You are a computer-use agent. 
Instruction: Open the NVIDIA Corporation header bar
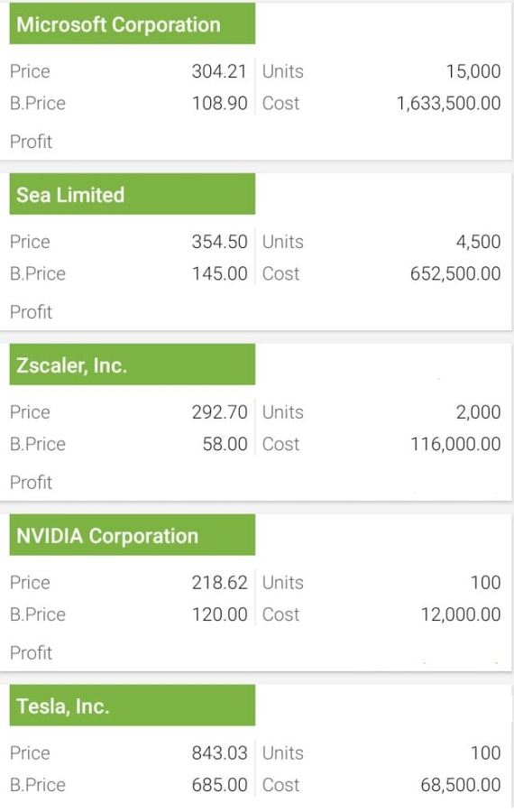pos(132,535)
